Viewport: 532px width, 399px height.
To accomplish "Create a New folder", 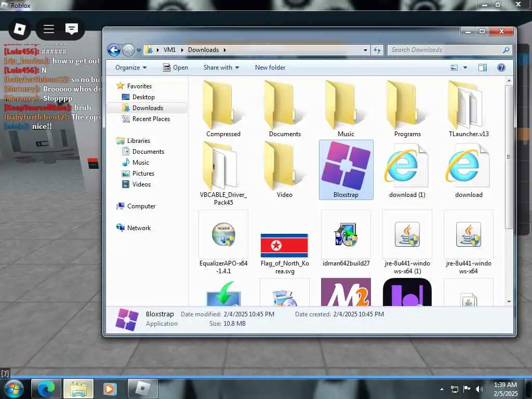I will pos(270,68).
